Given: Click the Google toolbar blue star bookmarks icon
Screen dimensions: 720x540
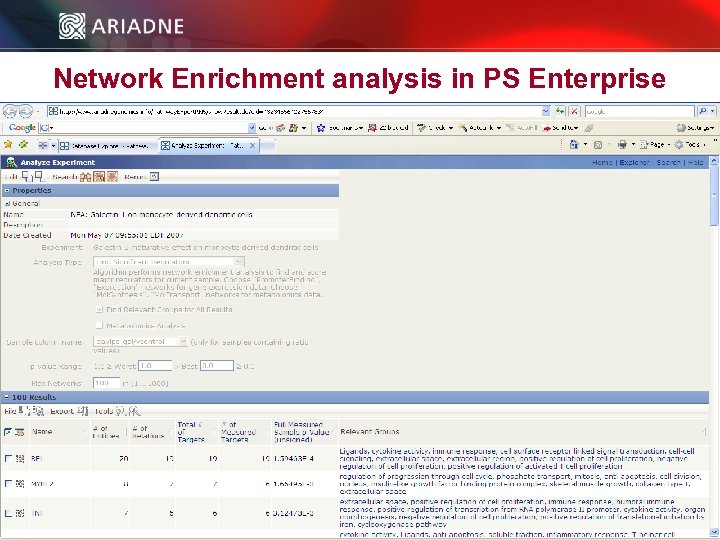Looking at the screenshot, I should pos(321,128).
